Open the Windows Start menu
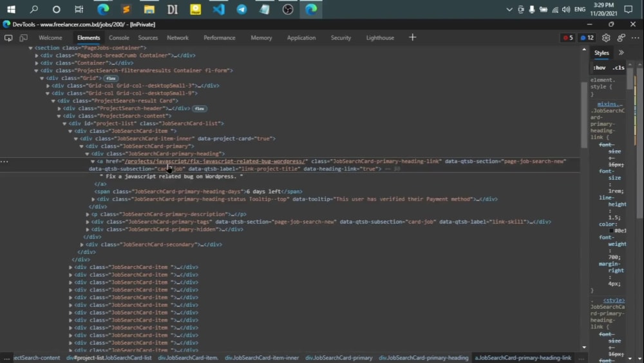Image resolution: width=644 pixels, height=363 pixels. (x=11, y=9)
